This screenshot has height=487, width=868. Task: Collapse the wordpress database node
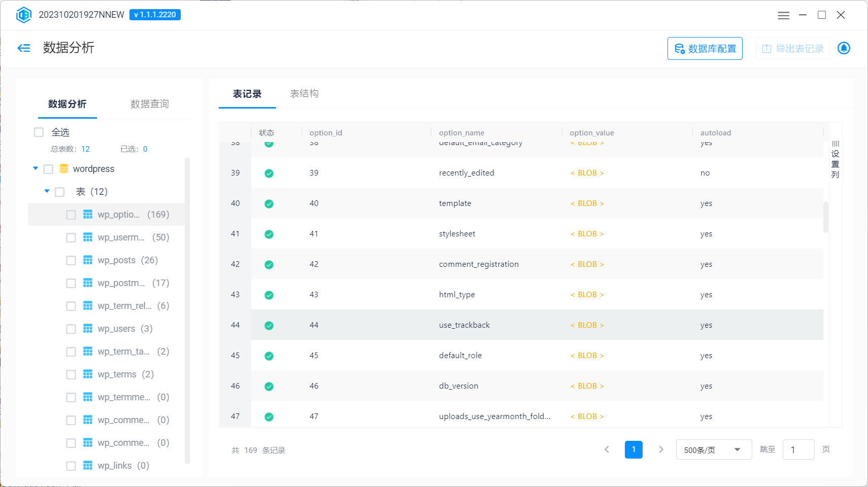[x=36, y=168]
